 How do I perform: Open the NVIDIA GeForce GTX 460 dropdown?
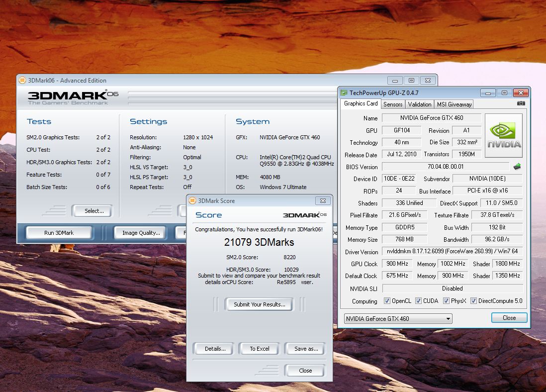pyautogui.click(x=398, y=318)
